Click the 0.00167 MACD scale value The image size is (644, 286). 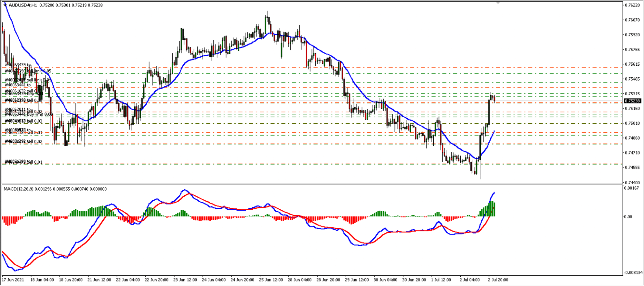[632, 188]
